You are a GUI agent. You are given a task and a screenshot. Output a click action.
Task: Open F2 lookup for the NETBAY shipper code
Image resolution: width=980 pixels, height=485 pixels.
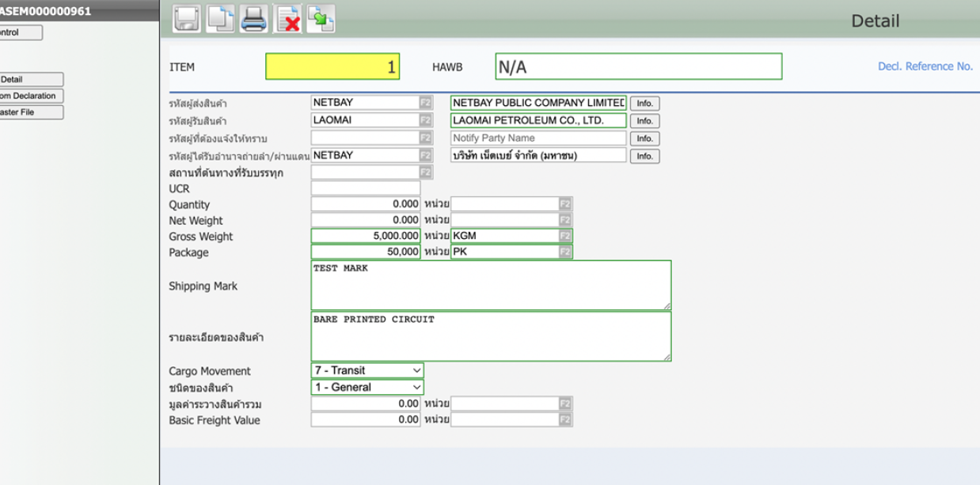click(426, 103)
